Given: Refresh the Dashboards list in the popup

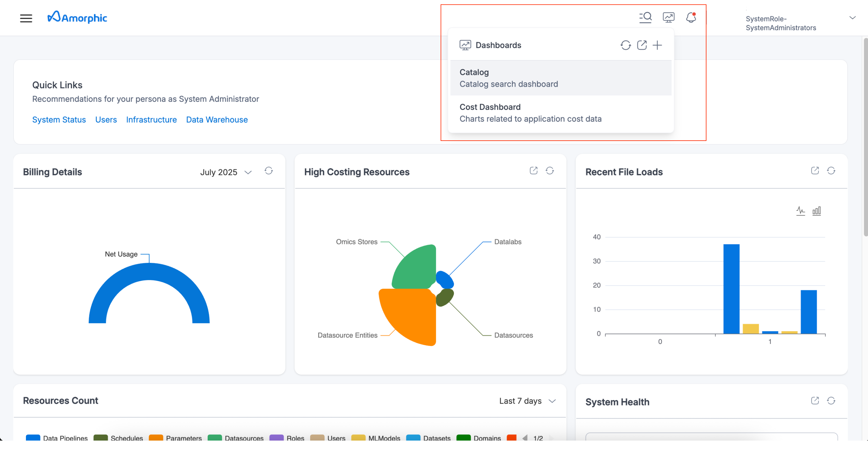Looking at the screenshot, I should point(626,45).
